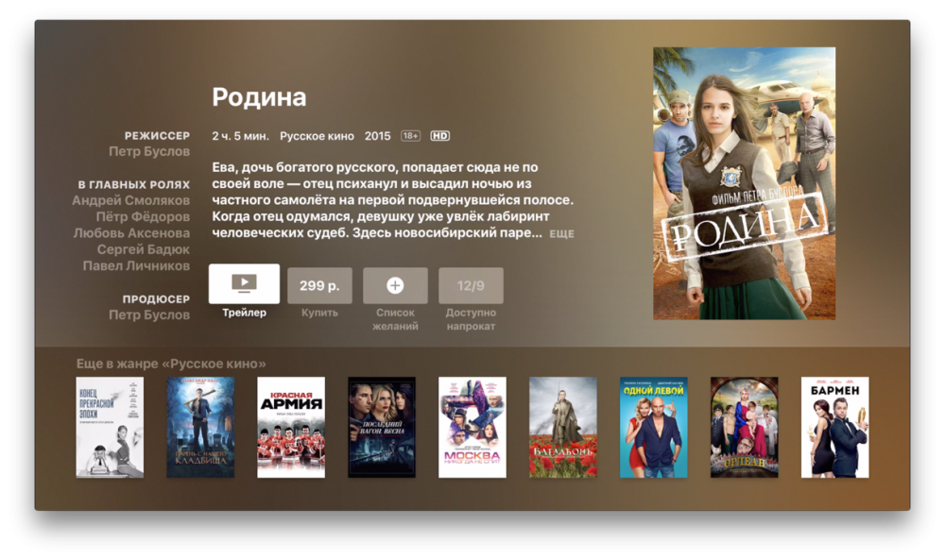
Task: Play the Родина trailer
Action: click(x=244, y=283)
